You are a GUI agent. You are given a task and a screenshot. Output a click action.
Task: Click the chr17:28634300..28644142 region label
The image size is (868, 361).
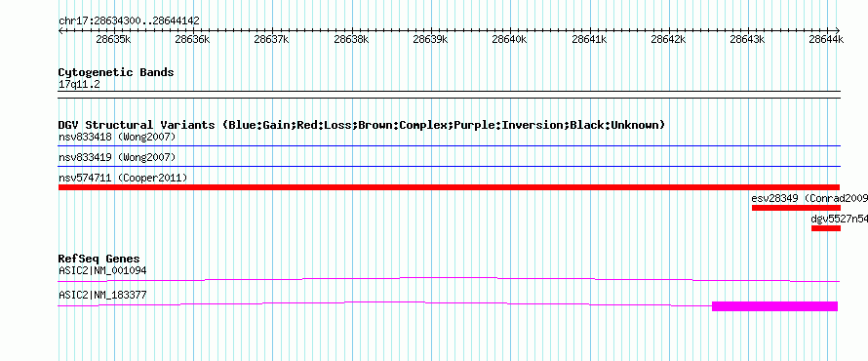[x=129, y=21]
